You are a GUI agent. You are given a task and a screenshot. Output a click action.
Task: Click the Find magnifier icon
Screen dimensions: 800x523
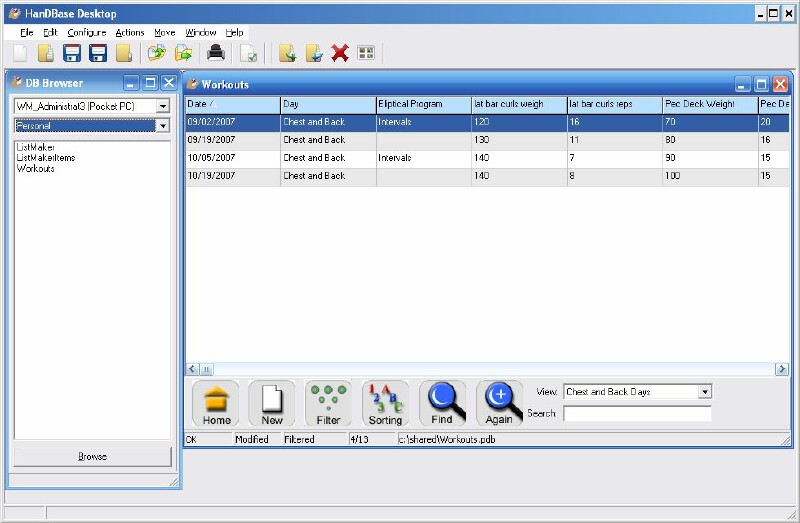click(442, 404)
